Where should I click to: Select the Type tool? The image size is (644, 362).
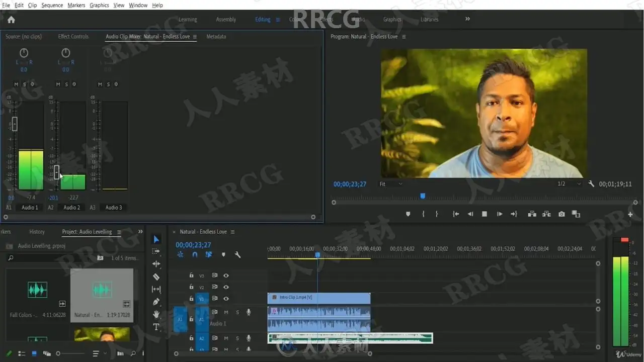click(156, 327)
